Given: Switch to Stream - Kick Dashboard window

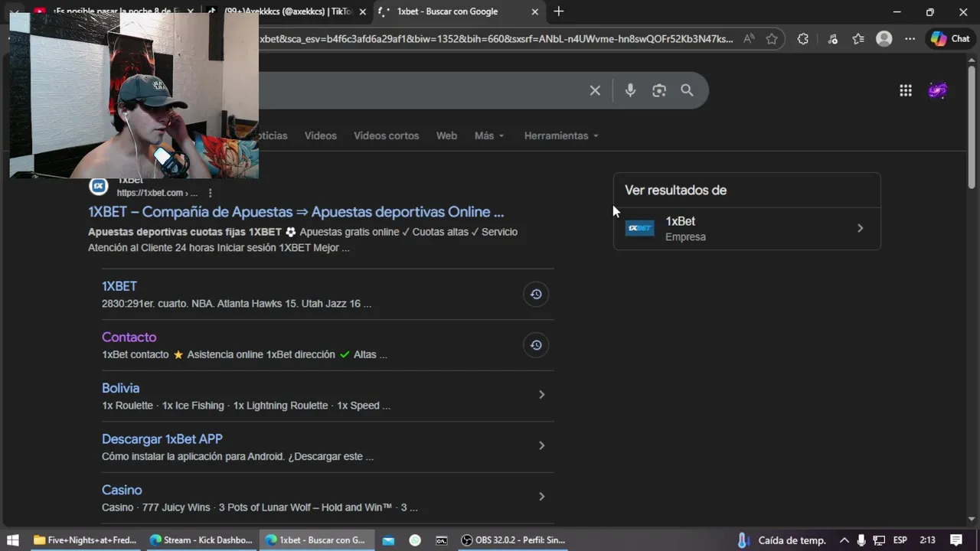Looking at the screenshot, I should [x=201, y=540].
